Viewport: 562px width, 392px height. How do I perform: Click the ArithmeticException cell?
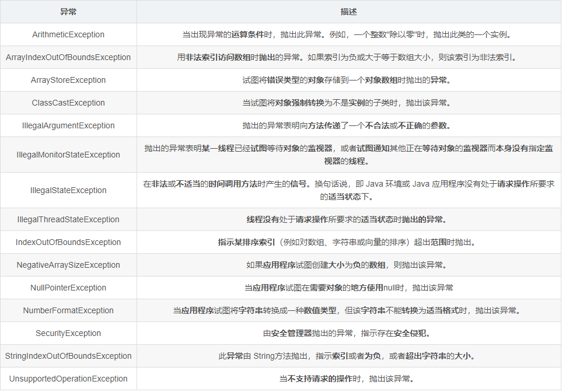(x=68, y=34)
